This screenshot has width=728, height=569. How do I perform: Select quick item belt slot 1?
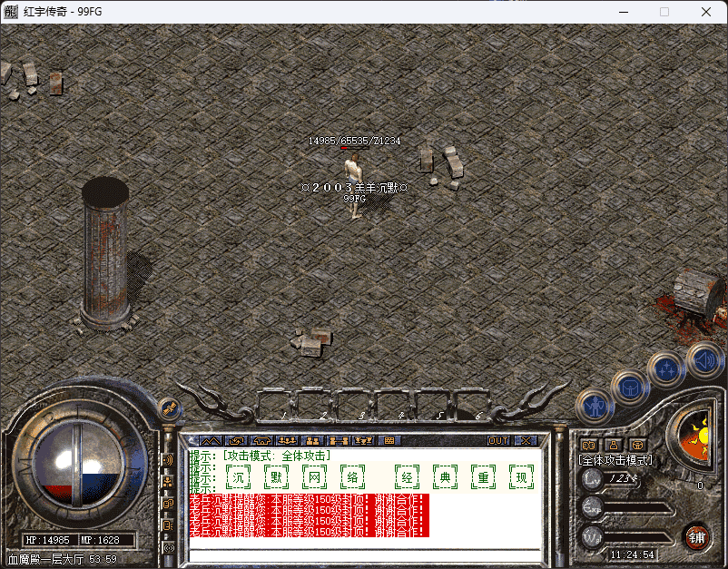(x=275, y=405)
